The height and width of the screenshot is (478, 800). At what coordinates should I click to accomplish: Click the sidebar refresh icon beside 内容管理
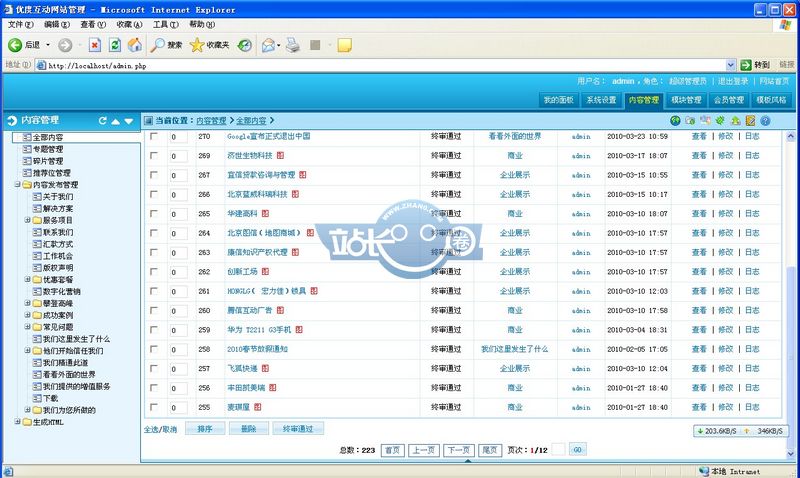[103, 121]
